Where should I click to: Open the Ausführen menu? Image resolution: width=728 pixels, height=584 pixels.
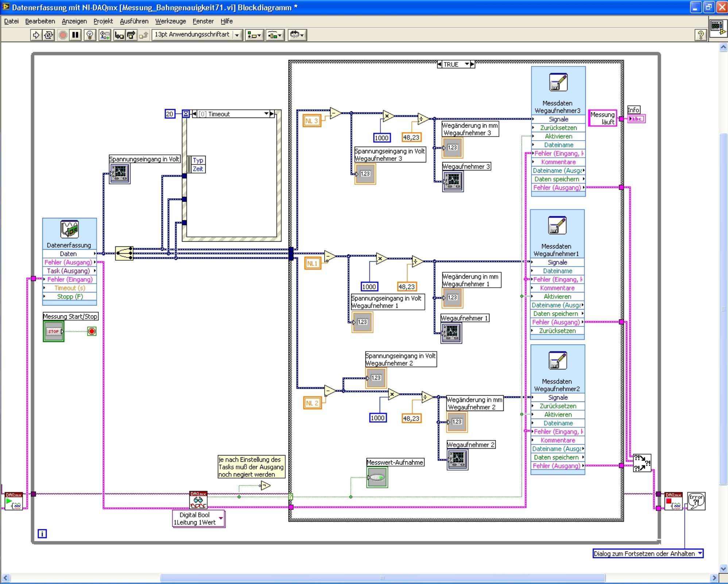(134, 21)
